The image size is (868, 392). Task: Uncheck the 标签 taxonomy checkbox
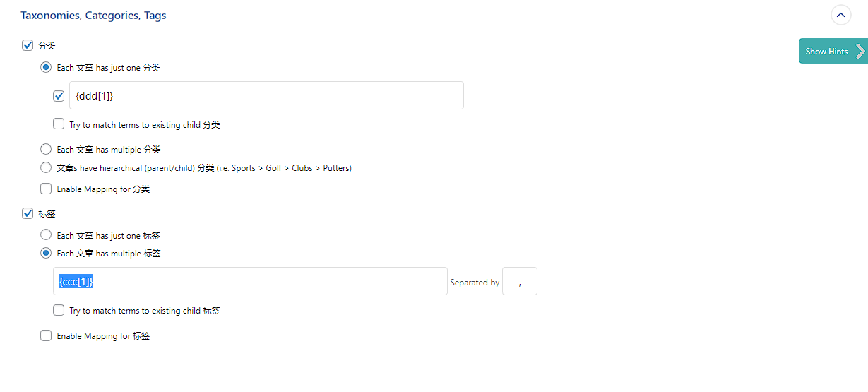coord(28,213)
